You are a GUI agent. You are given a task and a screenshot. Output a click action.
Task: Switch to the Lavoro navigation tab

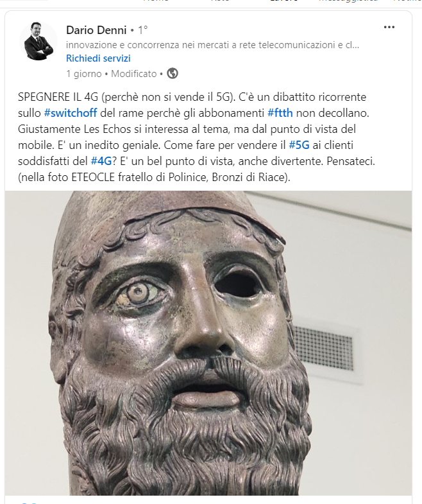click(x=284, y=1)
